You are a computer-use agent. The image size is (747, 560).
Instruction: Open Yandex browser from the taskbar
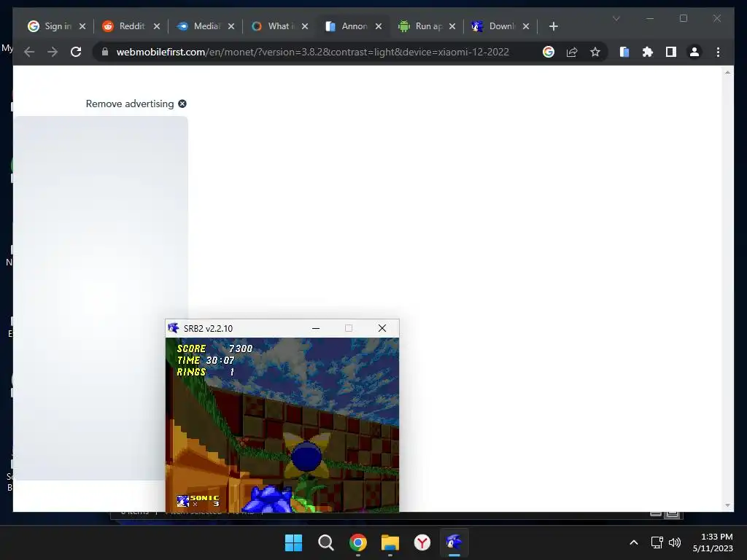422,542
